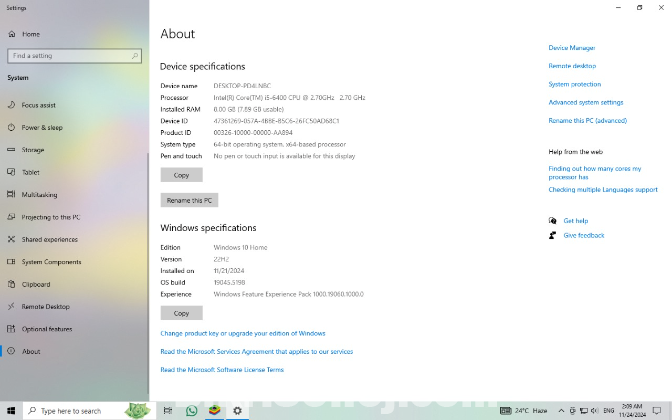
Task: Open Finding out how many cores link
Action: tap(595, 173)
